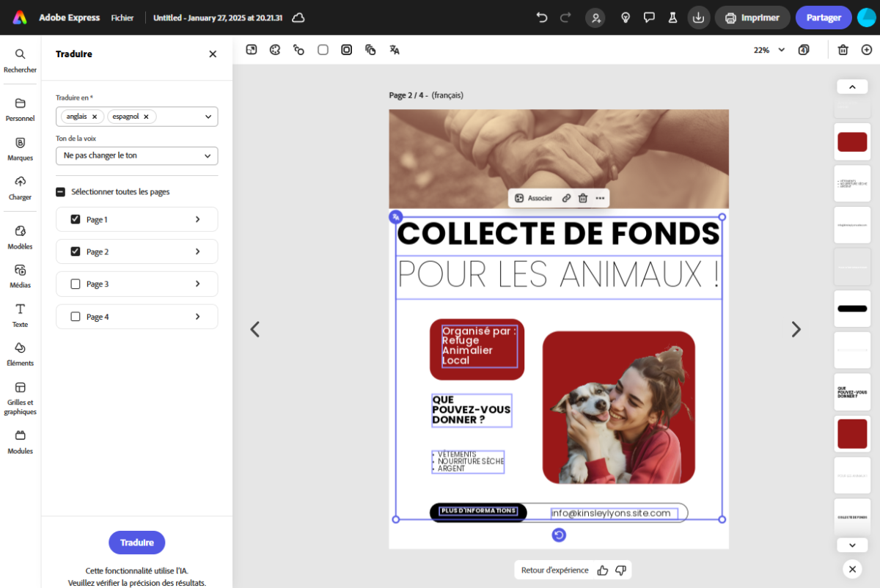The height and width of the screenshot is (588, 880).
Task: Expand the Page 2 chevron
Action: tap(197, 251)
